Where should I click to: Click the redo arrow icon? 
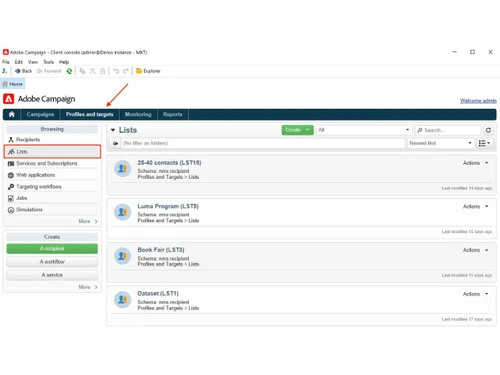click(126, 71)
